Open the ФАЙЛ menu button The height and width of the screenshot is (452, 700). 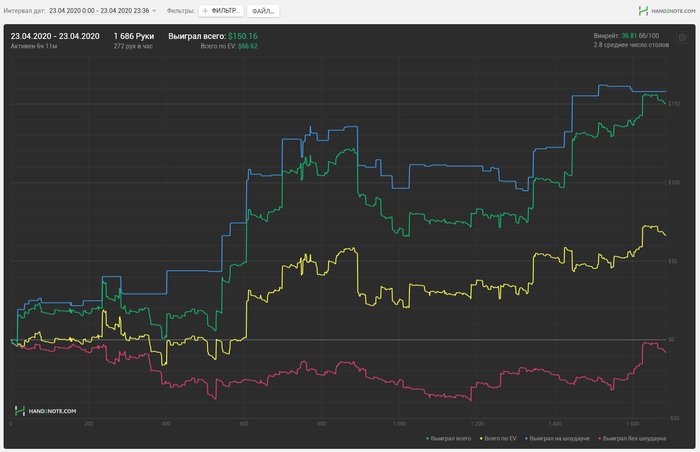[x=263, y=11]
